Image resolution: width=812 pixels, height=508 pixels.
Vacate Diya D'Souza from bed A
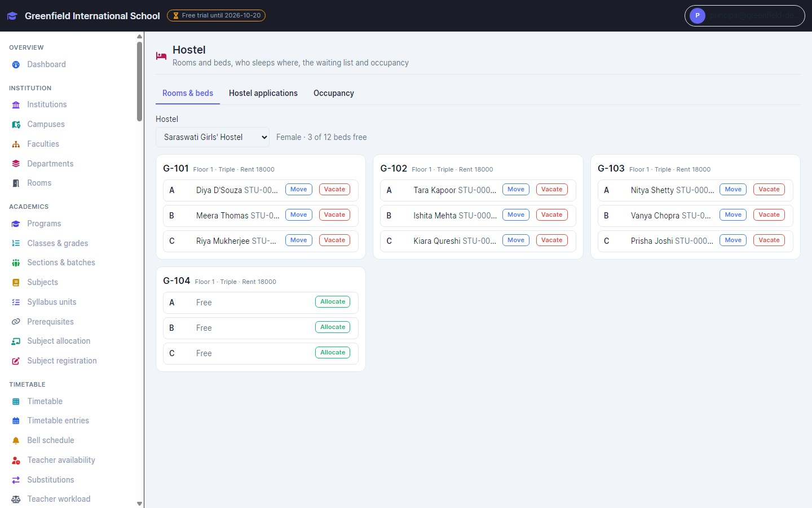tap(334, 190)
